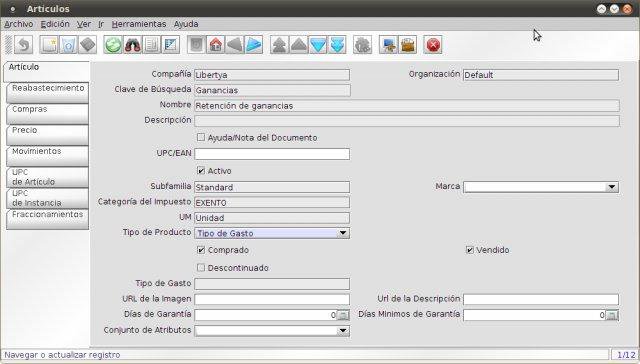Click the history records icon
This screenshot has height=364, width=640.
[196, 45]
